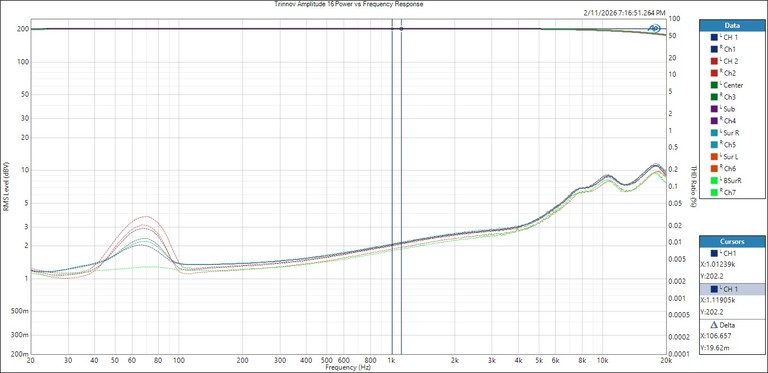
Task: Click the cursor value X:1.01239k
Action: point(718,264)
